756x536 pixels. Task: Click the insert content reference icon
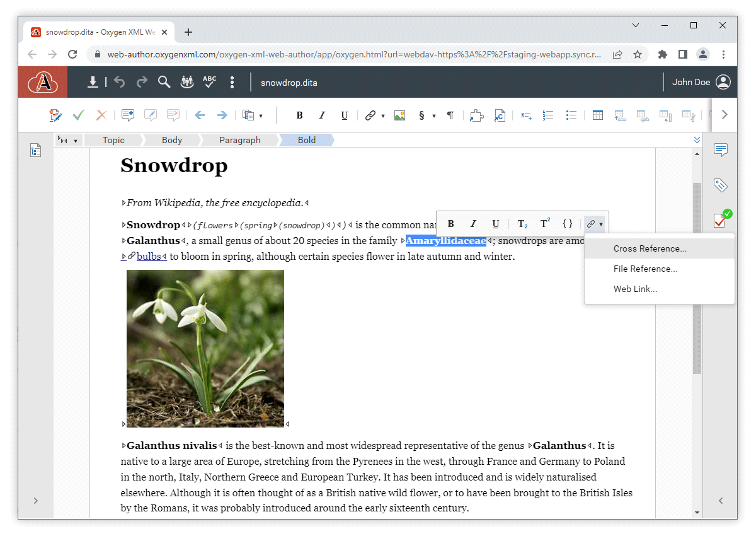[499, 115]
